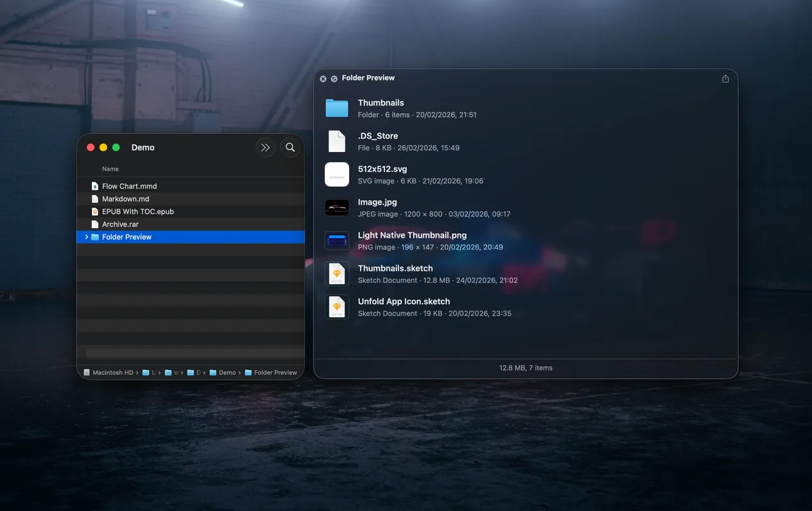Click the Thumbnails folder icon in preview
This screenshot has height=511, width=812.
pyautogui.click(x=336, y=108)
